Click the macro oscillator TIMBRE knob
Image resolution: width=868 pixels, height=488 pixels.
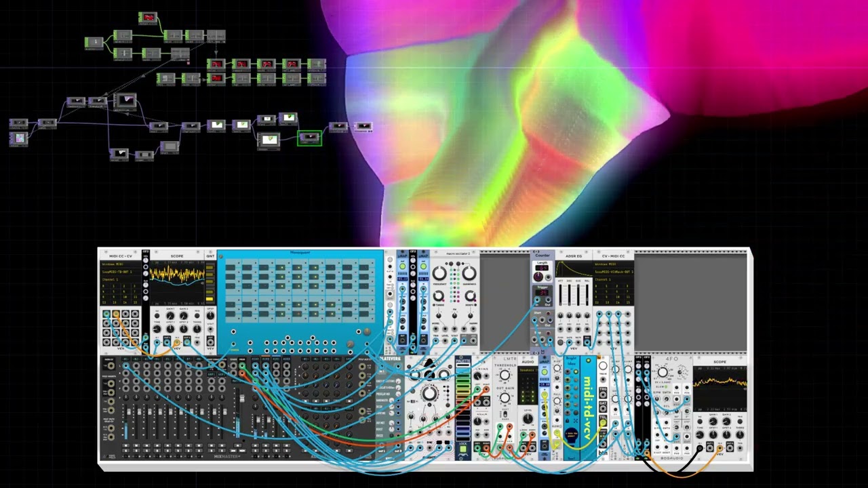pyautogui.click(x=439, y=296)
